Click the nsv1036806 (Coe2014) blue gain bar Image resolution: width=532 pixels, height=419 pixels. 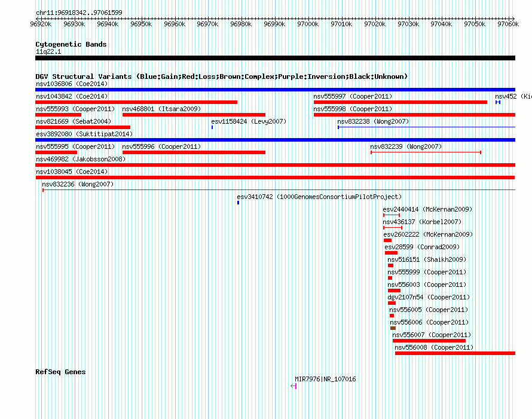click(275, 90)
